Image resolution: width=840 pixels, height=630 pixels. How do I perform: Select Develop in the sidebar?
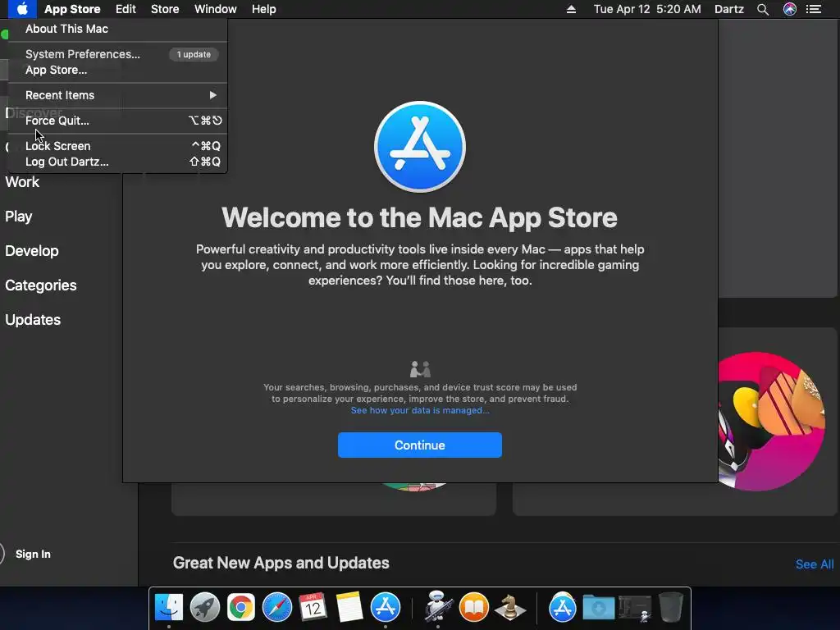tap(32, 251)
